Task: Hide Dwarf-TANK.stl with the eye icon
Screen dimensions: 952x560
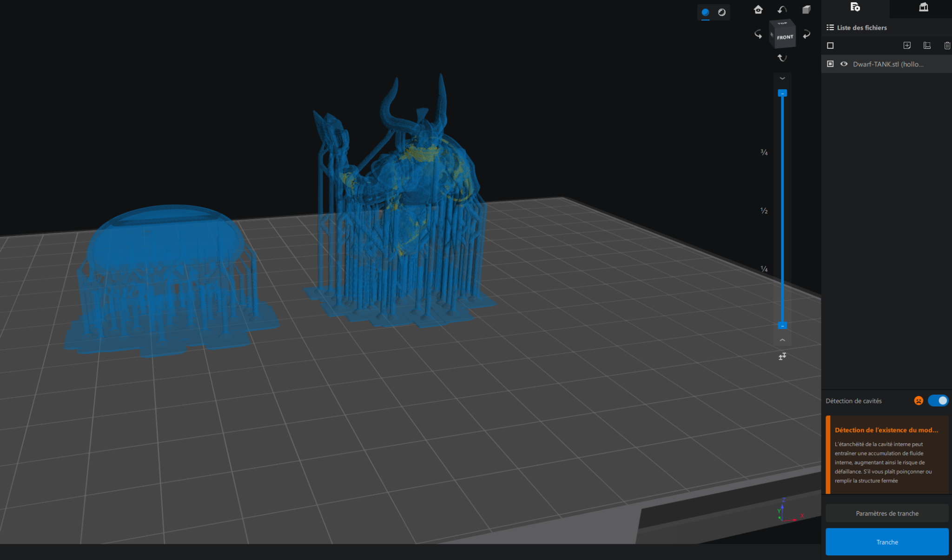Action: [844, 64]
